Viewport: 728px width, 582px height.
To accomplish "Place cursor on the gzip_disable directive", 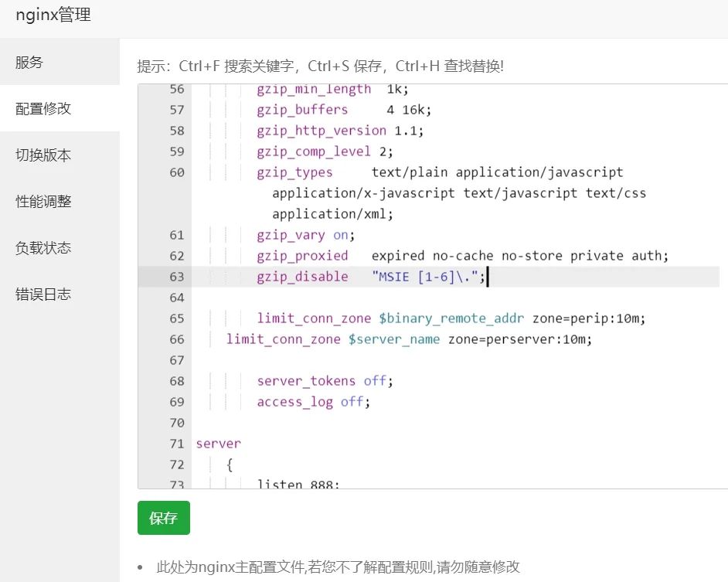I will 302,277.
